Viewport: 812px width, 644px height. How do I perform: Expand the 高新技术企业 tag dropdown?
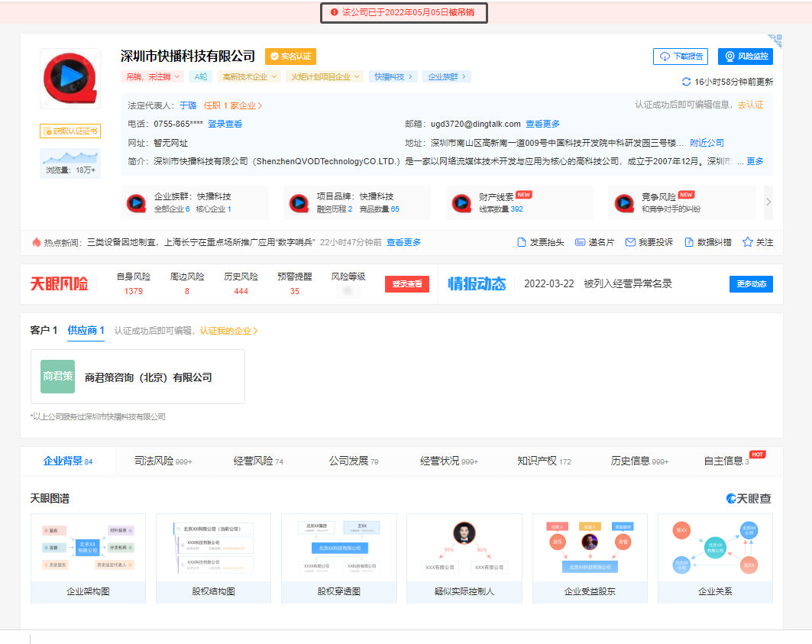249,76
